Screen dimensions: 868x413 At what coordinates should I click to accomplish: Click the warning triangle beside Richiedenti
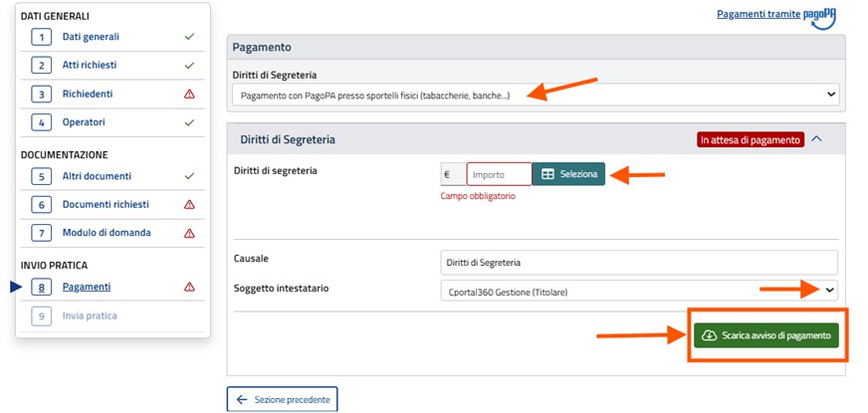point(189,95)
